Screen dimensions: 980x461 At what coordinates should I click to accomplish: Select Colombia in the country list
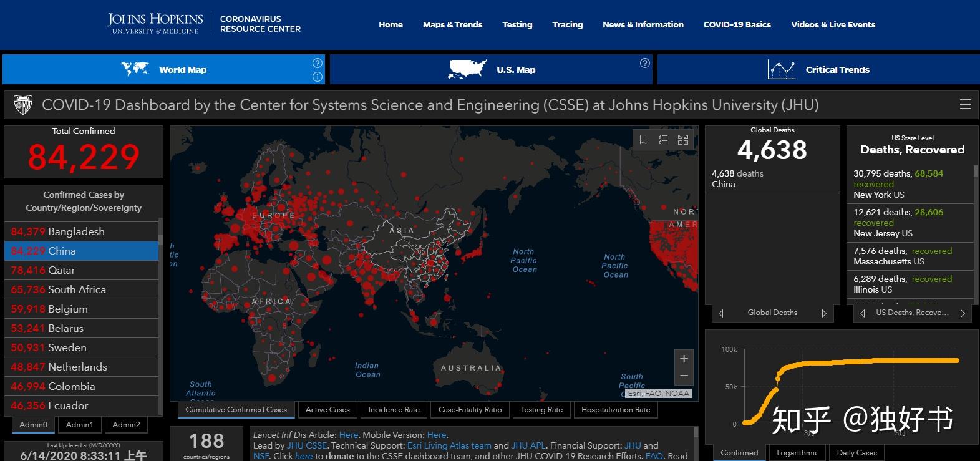point(81,386)
